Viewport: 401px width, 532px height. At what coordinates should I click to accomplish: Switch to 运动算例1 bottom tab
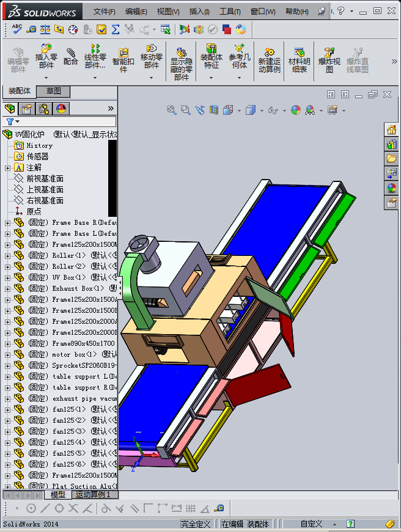(x=93, y=495)
